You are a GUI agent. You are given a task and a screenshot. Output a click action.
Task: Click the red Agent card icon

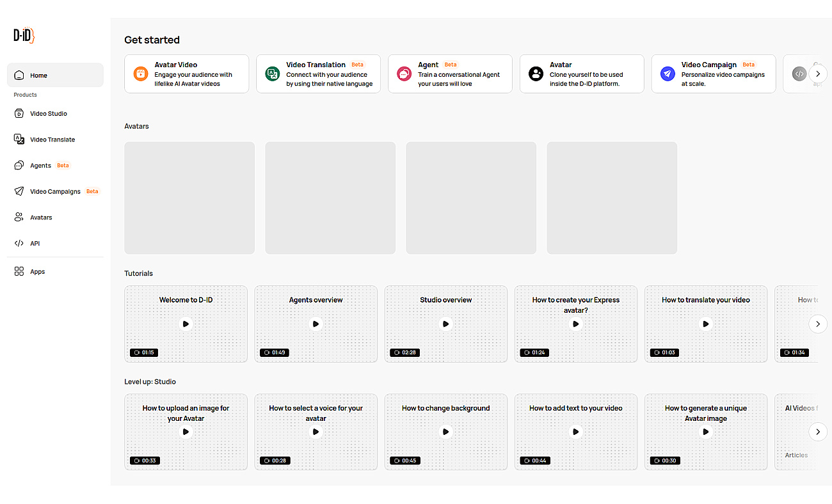404,74
